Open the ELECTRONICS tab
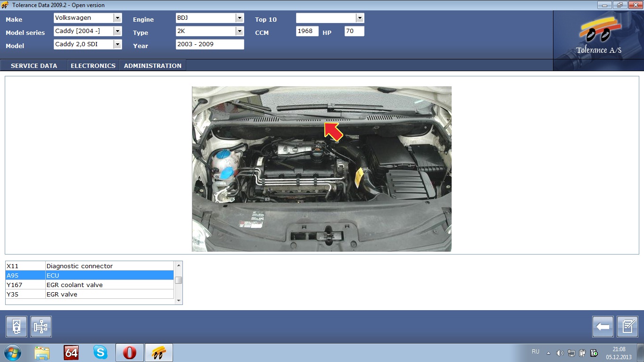Image resolution: width=644 pixels, height=362 pixels. 93,66
